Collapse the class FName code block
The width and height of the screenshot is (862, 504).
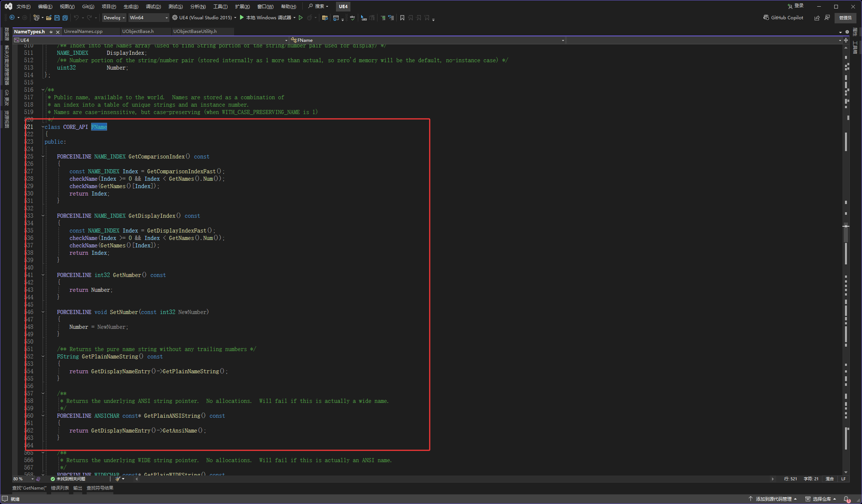coord(43,127)
